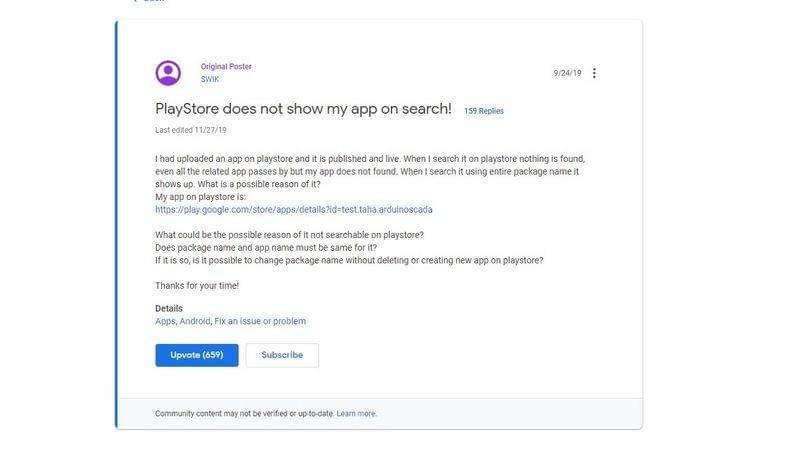
Task: Open the Learn more link
Action: (x=356, y=413)
